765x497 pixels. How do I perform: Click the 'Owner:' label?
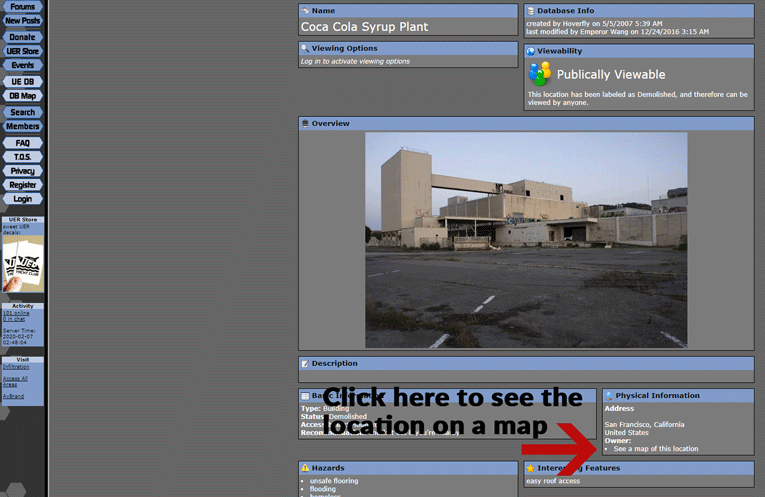[x=618, y=440]
